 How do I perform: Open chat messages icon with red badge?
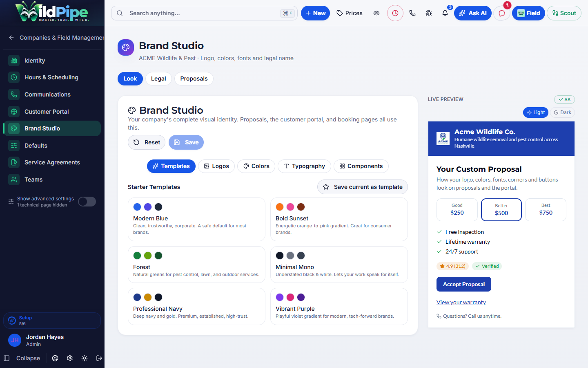click(502, 13)
